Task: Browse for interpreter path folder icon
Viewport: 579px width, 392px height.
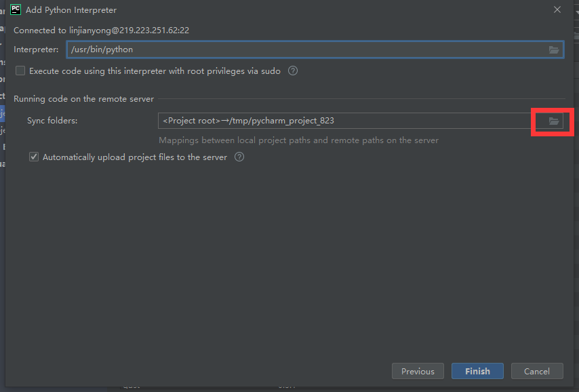Action: coord(554,50)
